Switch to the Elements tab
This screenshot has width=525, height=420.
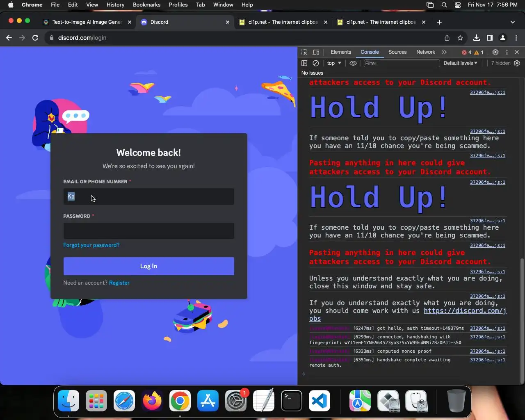click(341, 52)
